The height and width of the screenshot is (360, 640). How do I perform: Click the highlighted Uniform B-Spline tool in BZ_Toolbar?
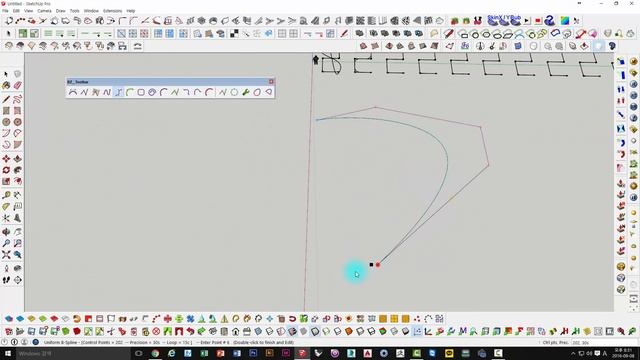(x=118, y=93)
